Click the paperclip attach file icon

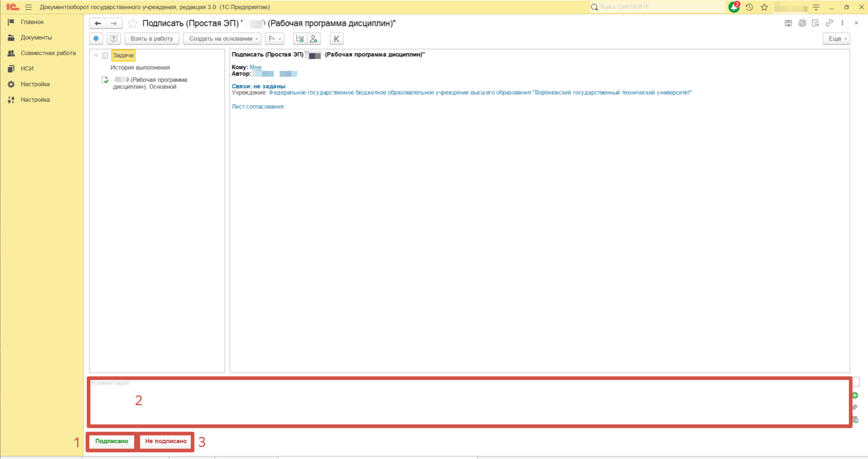point(855,407)
